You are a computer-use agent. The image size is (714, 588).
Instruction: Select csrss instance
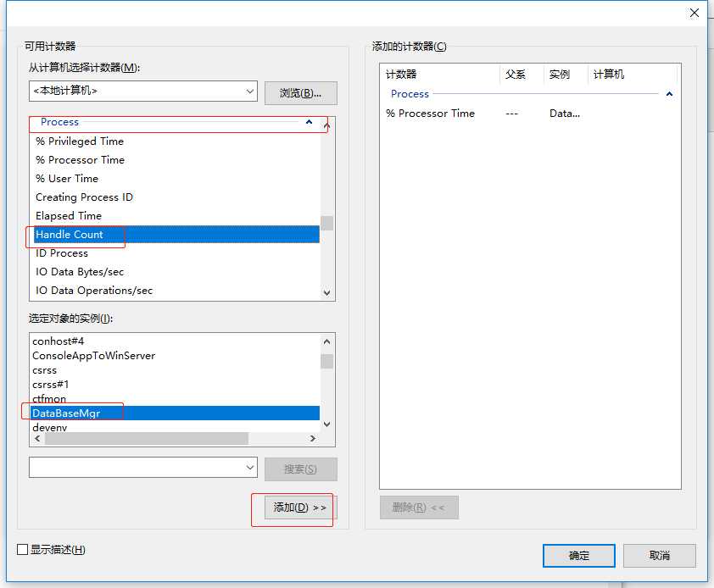[176, 370]
